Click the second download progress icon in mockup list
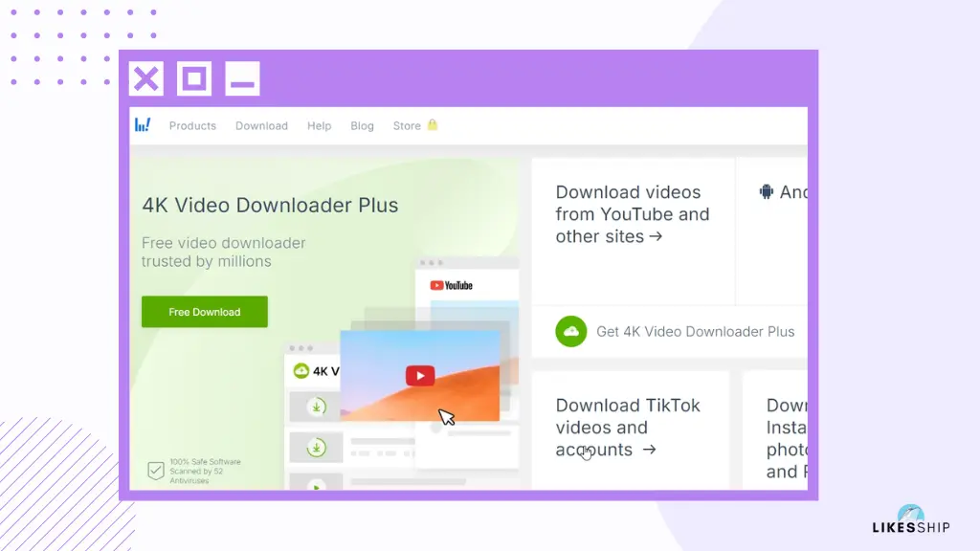Image resolution: width=980 pixels, height=551 pixels. point(316,448)
